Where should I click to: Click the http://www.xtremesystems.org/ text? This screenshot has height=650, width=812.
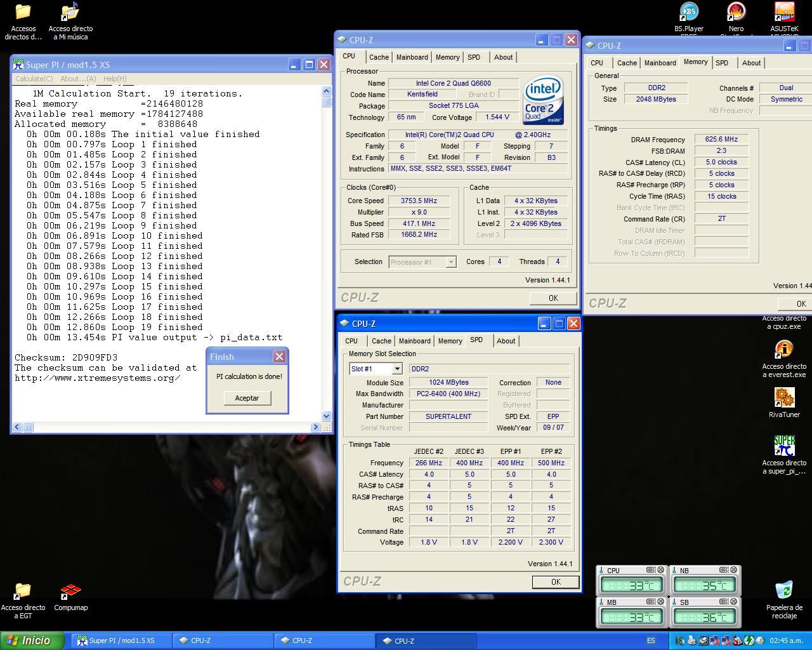coord(98,378)
